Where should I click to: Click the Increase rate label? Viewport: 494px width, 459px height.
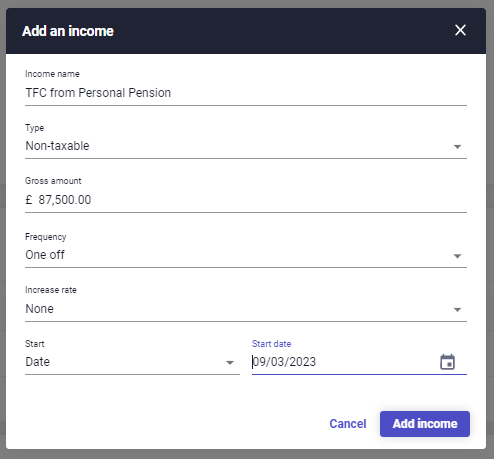[x=51, y=290]
